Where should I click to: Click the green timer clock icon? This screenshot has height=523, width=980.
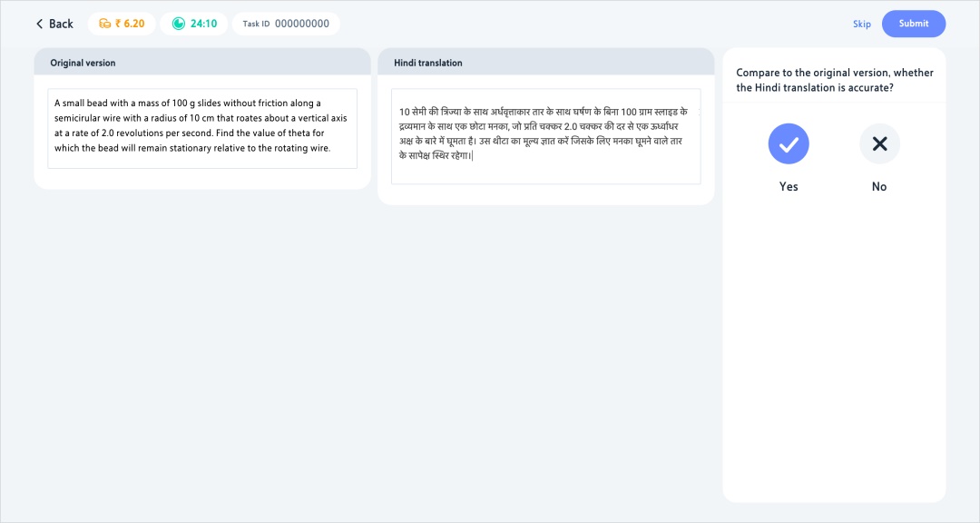pos(178,24)
